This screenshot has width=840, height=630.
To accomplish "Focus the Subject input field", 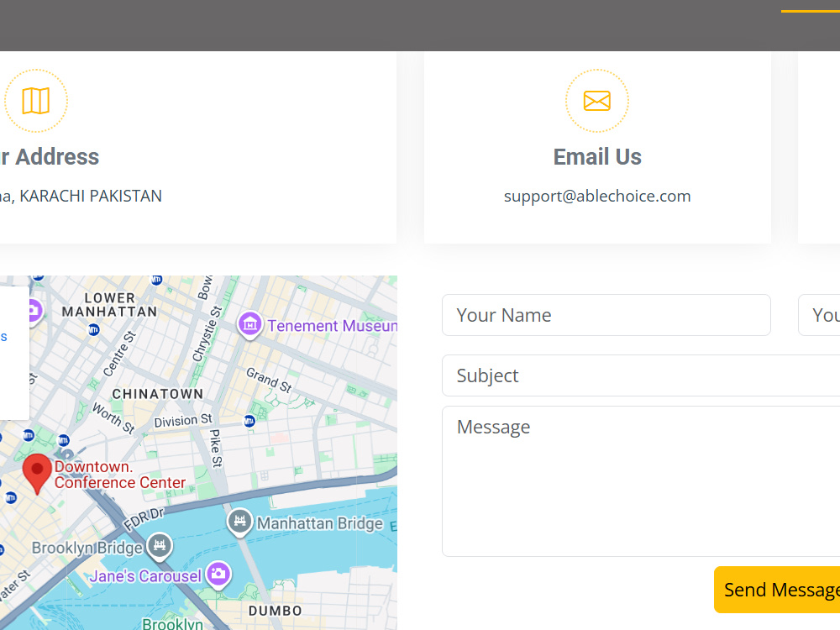I will click(641, 375).
